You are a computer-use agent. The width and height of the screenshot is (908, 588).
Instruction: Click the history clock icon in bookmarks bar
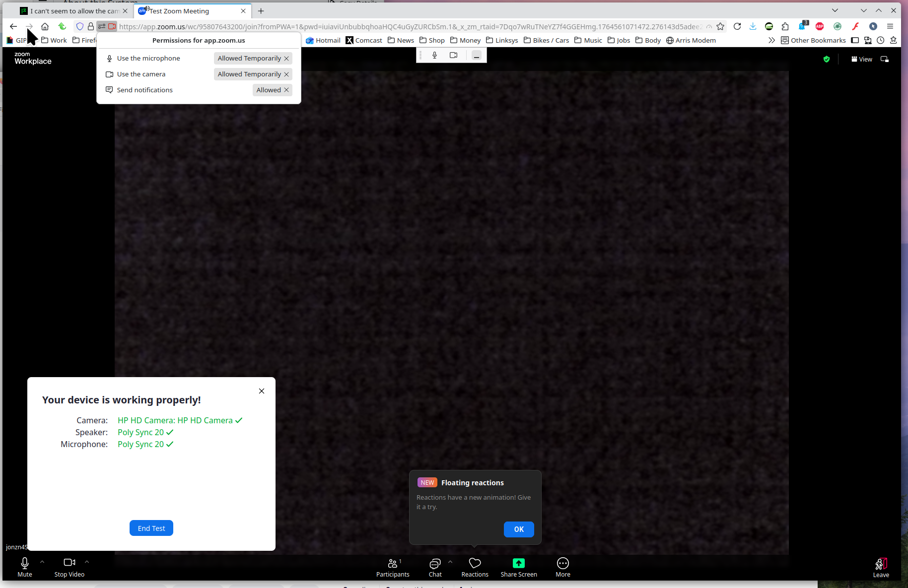pos(881,40)
